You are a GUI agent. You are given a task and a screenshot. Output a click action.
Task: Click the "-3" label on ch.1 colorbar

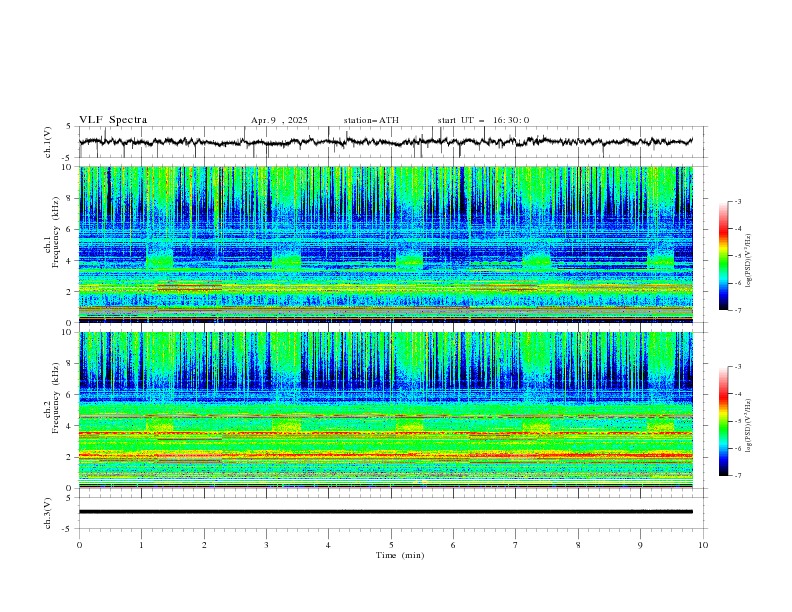(x=737, y=201)
